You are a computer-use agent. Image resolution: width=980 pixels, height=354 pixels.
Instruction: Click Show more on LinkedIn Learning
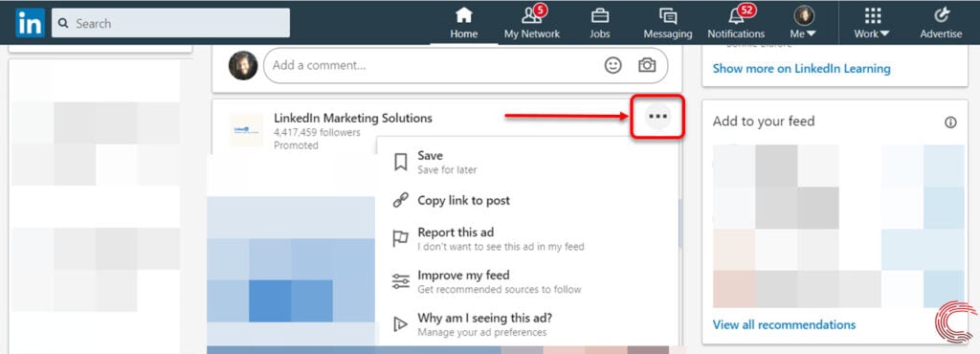tap(801, 69)
